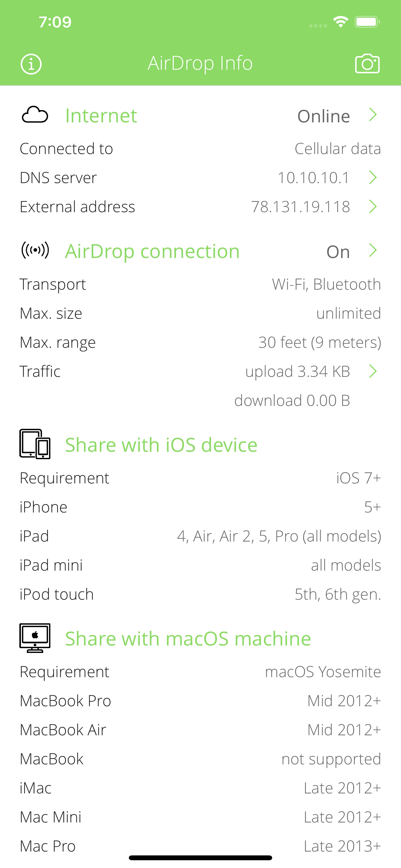This screenshot has width=401, height=868.
Task: Select the Internet section header
Action: tap(101, 116)
